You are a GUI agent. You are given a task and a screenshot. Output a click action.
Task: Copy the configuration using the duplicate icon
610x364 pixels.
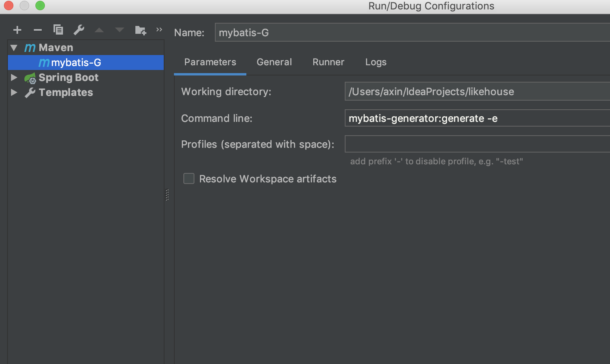point(58,29)
